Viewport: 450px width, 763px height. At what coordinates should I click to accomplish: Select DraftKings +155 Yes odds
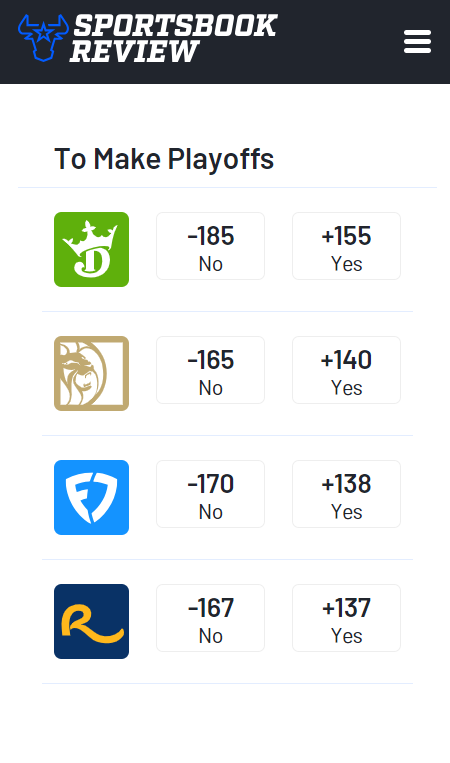coord(346,246)
